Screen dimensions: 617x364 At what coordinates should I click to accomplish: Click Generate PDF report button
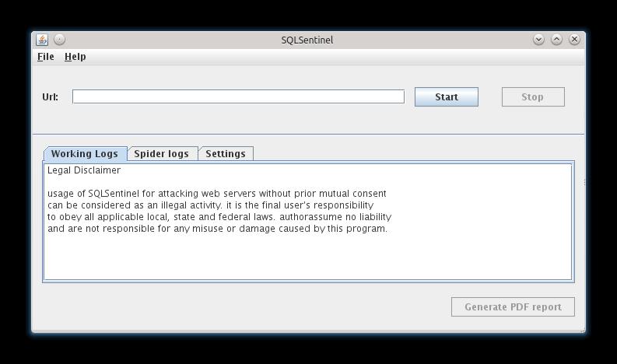(513, 306)
